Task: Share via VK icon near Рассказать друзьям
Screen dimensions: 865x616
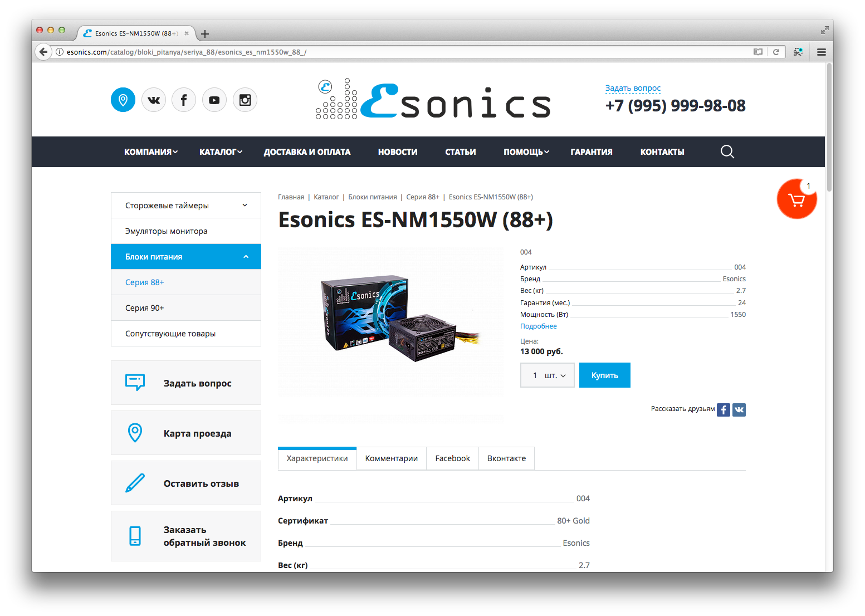Action: point(739,410)
